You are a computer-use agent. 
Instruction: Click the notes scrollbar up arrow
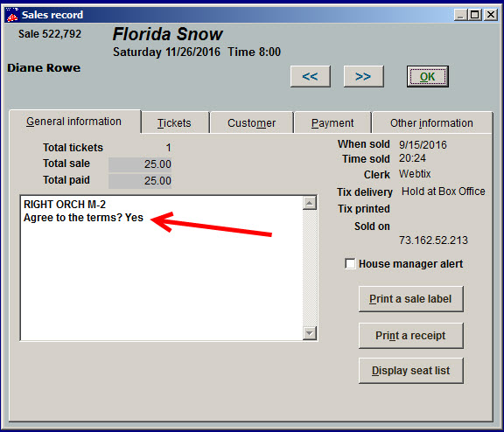click(310, 203)
